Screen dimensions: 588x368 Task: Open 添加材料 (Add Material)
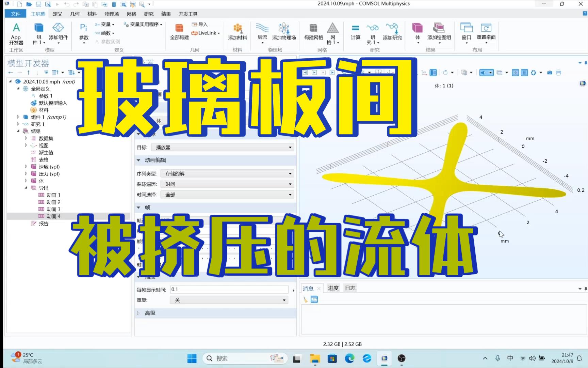pyautogui.click(x=238, y=32)
